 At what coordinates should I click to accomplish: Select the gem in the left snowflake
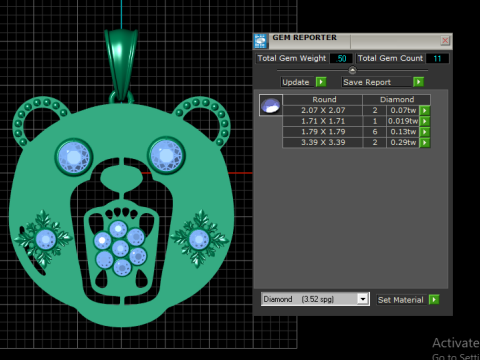tap(46, 240)
